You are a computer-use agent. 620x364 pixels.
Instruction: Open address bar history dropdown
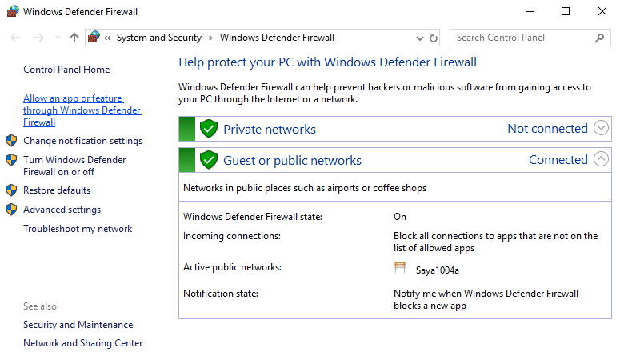click(x=420, y=38)
